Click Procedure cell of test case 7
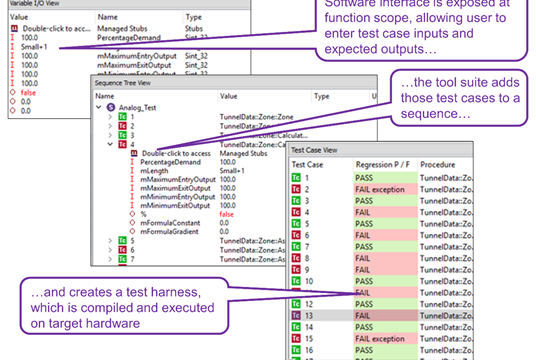This screenshot has height=360, width=536. (x=446, y=247)
